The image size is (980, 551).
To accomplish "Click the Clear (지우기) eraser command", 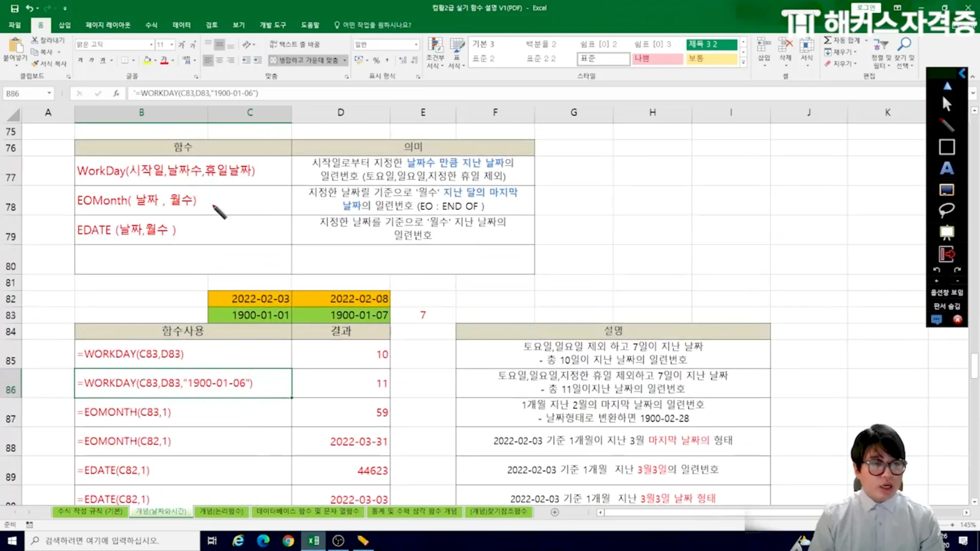I will (x=840, y=64).
